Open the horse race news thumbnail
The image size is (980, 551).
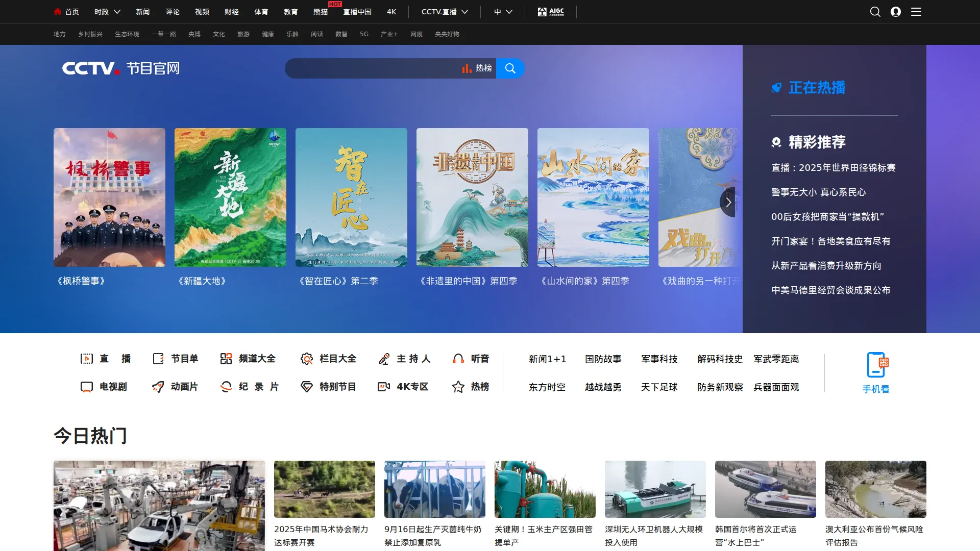pos(325,489)
